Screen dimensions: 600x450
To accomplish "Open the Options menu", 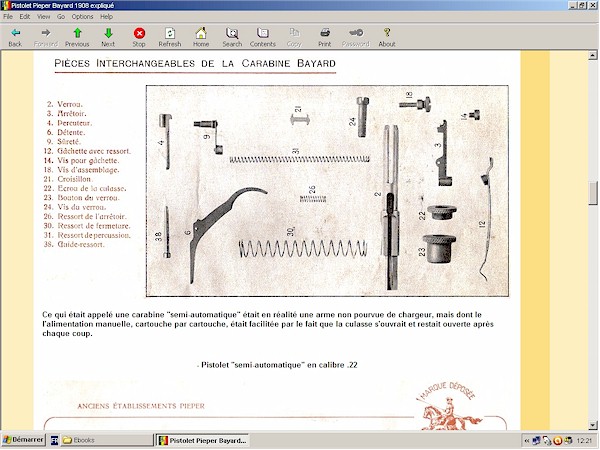I will pos(82,16).
